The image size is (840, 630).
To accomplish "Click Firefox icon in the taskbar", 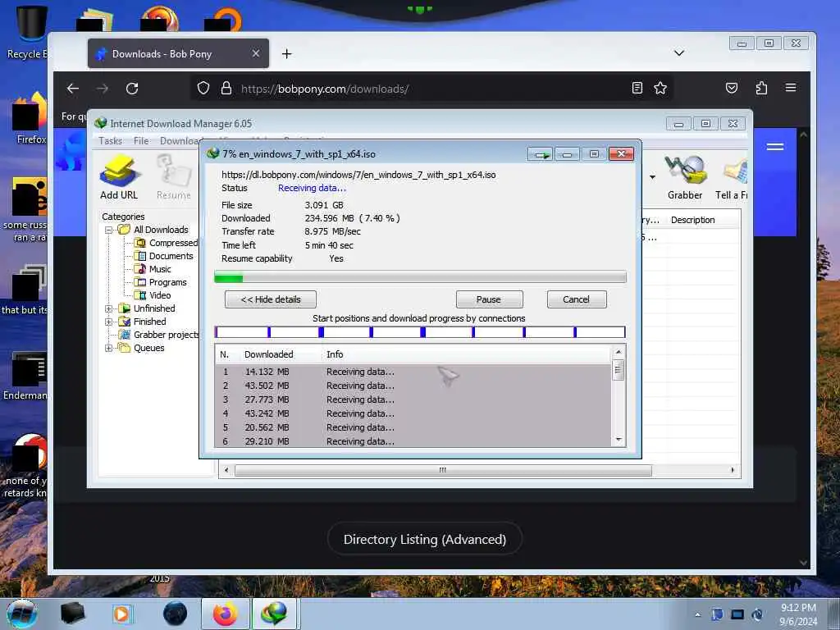I will point(226,614).
